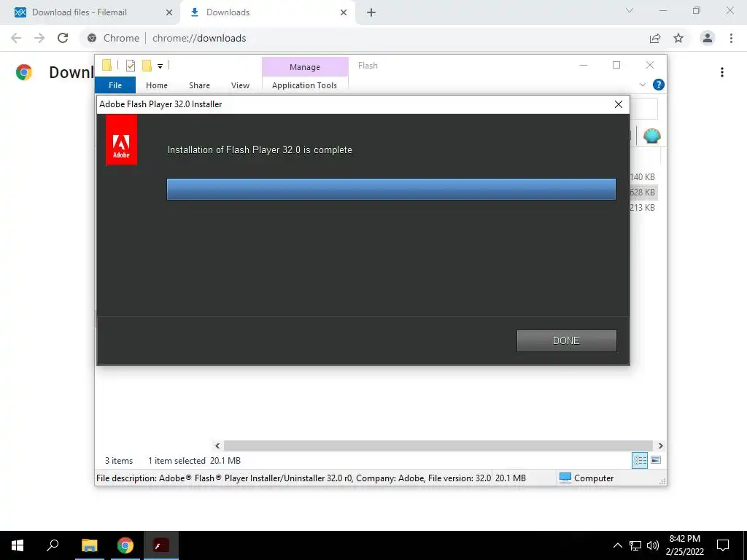This screenshot has height=560, width=747.
Task: Reload the Chrome downloads page
Action: (63, 38)
